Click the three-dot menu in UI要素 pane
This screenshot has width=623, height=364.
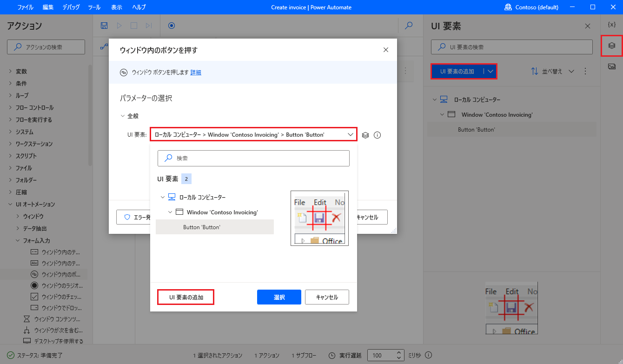[x=585, y=71]
